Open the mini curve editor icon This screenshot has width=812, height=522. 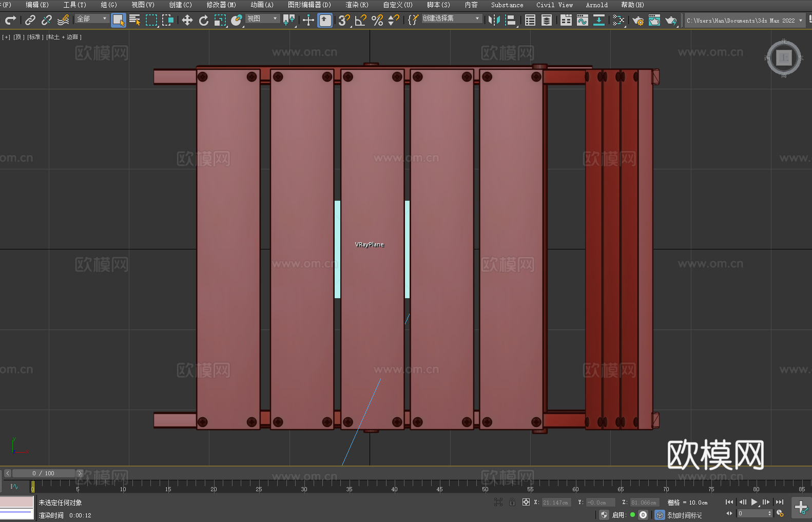click(14, 486)
